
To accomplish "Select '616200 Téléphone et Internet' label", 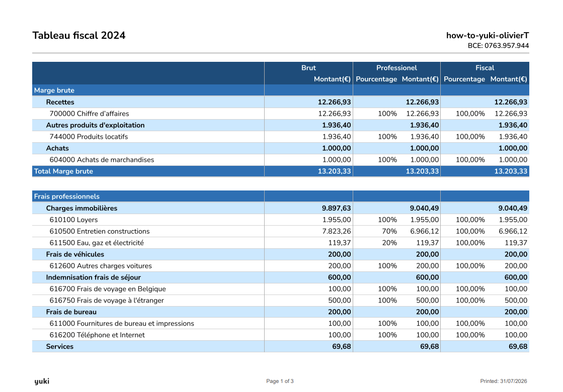I will pos(97,335).
